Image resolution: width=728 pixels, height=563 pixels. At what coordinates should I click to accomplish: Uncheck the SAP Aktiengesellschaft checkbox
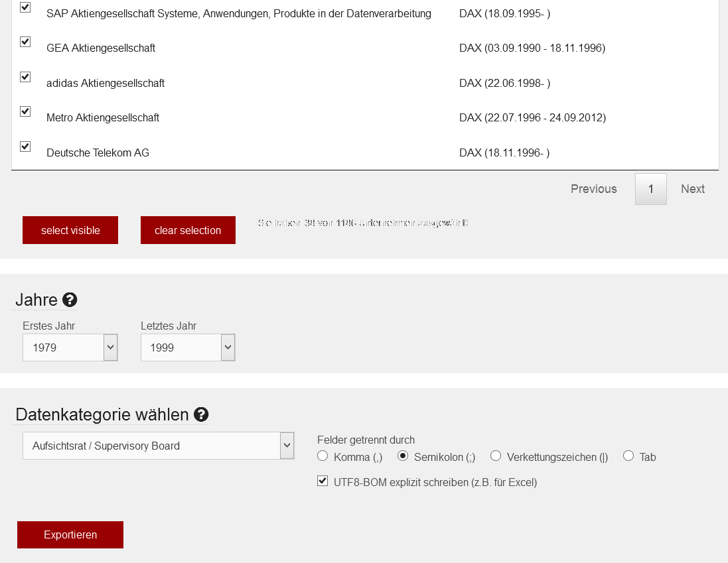[x=25, y=7]
